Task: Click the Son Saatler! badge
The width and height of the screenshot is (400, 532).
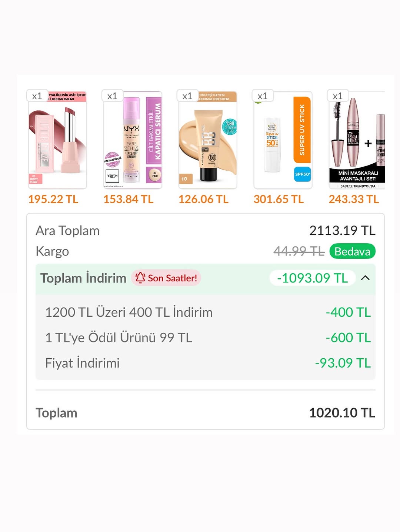Action: click(166, 278)
